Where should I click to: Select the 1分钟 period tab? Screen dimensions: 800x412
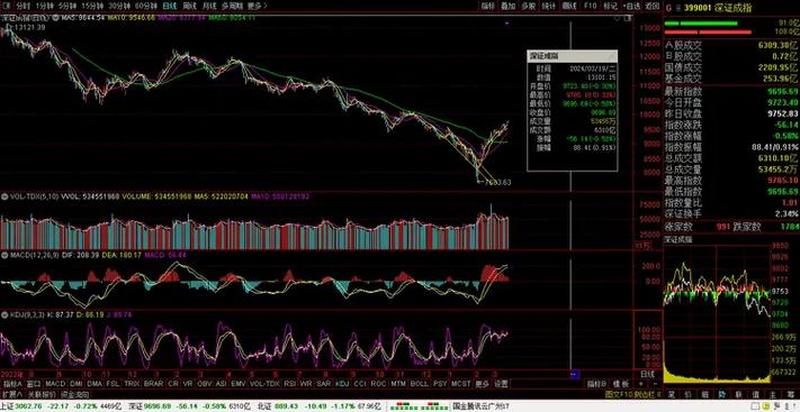click(x=43, y=6)
